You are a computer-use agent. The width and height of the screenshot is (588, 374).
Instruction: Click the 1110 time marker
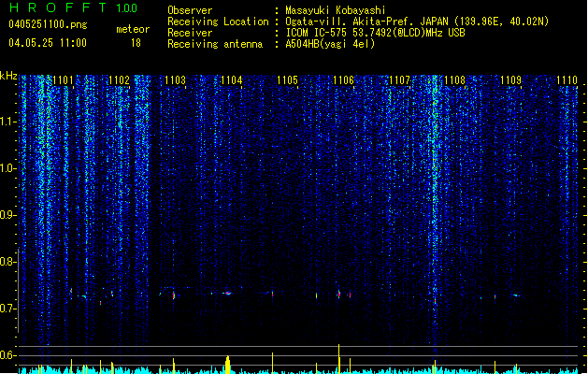[567, 80]
